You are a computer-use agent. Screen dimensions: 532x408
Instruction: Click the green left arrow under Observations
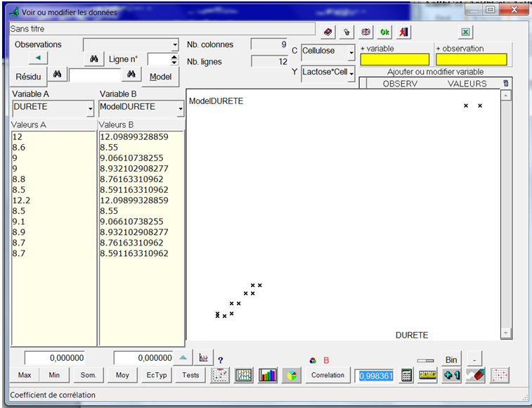38,58
